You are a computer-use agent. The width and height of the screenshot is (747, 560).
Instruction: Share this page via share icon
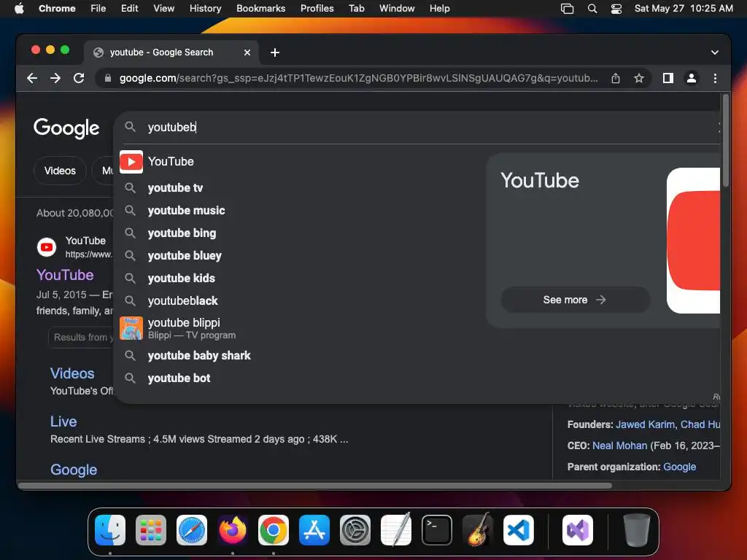coord(616,78)
